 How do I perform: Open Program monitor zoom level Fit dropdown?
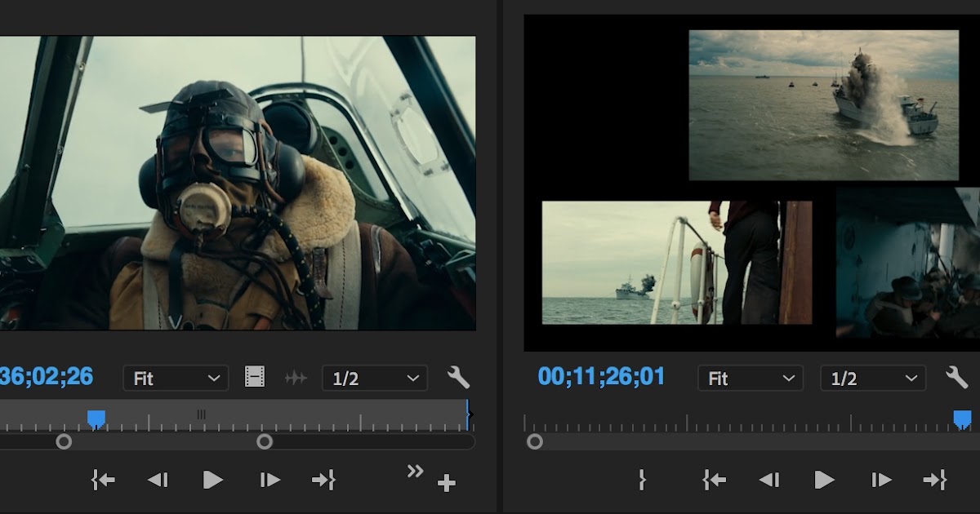point(751,379)
